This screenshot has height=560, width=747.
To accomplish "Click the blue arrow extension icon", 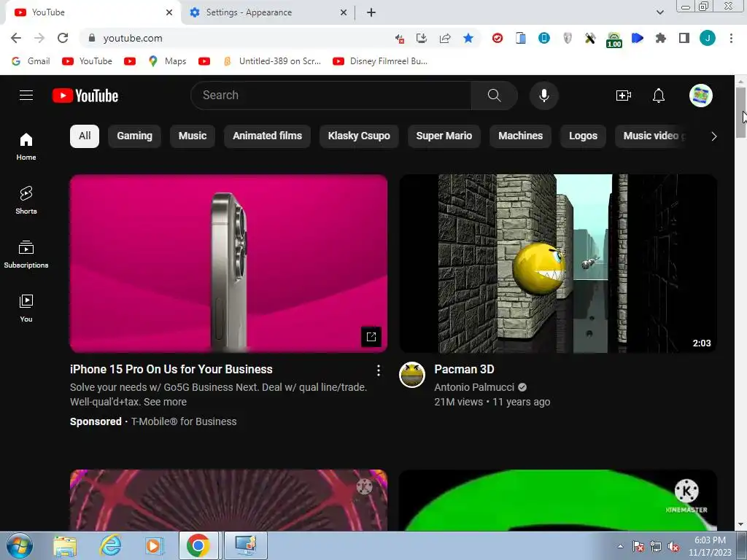I will tap(638, 38).
